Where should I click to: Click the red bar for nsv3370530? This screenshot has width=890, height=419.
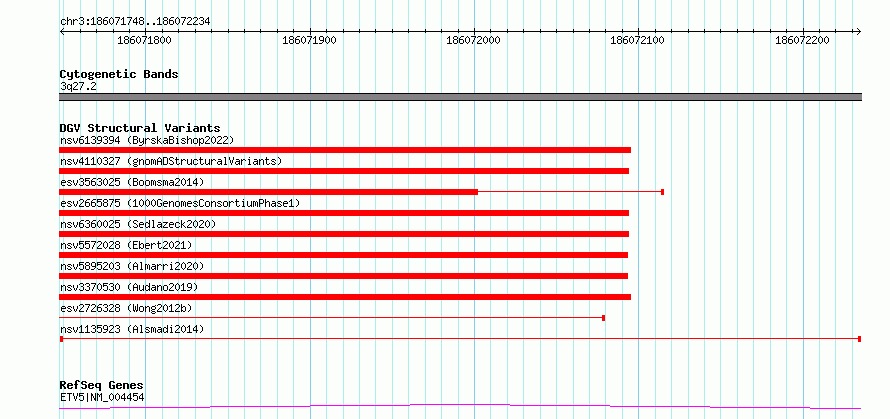[x=345, y=297]
